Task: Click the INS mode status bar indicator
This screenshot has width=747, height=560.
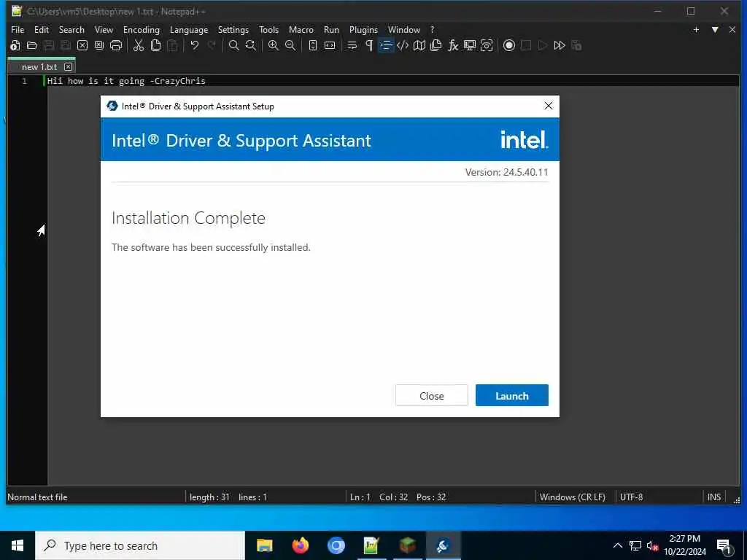Action: pos(713,497)
